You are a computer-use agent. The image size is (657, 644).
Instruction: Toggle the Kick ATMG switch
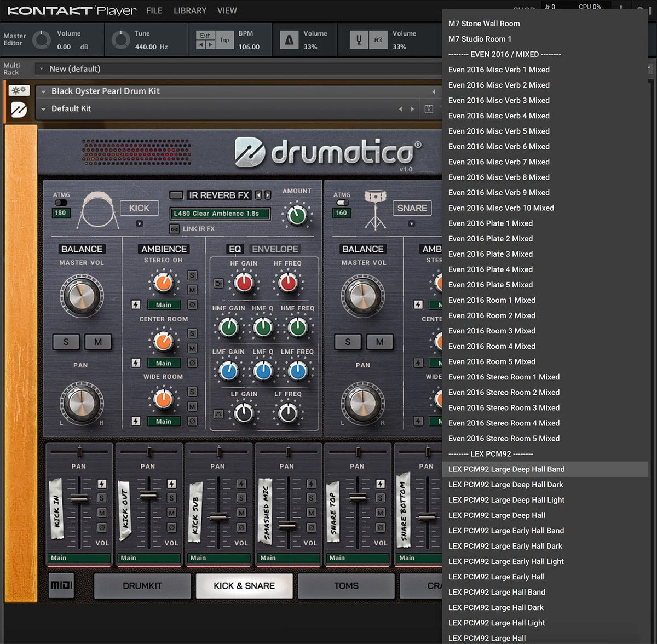[x=61, y=203]
